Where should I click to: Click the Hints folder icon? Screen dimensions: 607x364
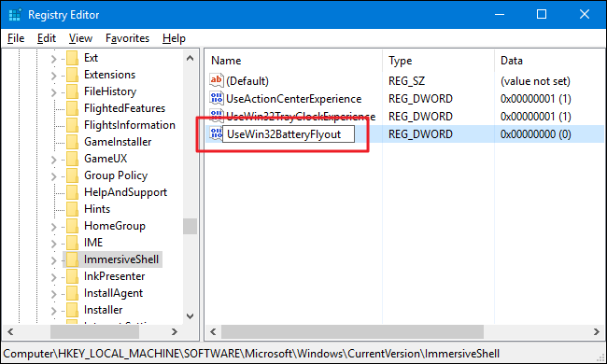tap(73, 209)
